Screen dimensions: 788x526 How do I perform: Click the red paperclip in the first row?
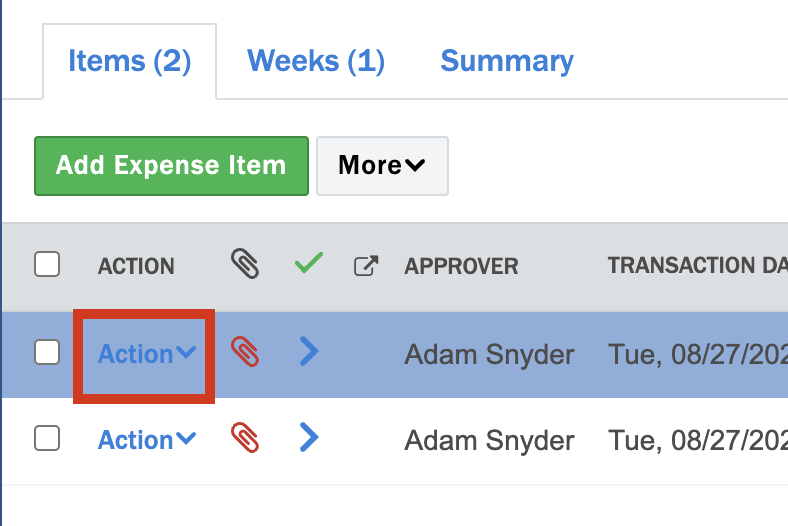245,353
